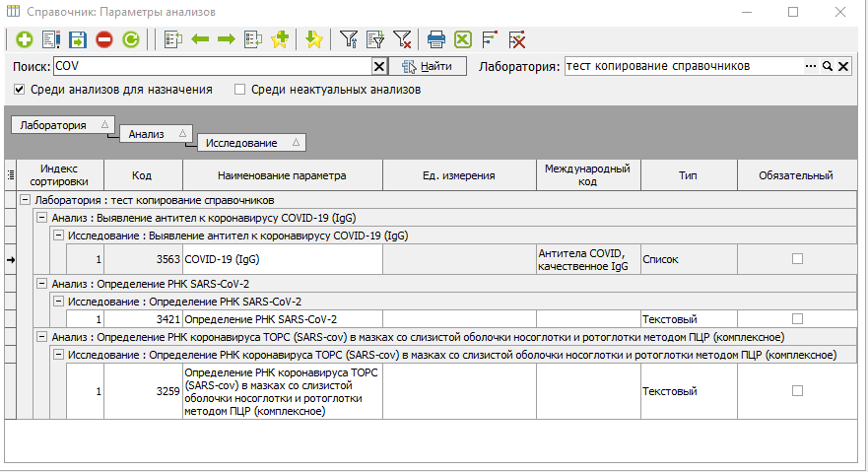Screen dimensions: 868x472
Task: Collapse 'Анализ : Определение РНК SARS-CoV-2' group
Action: pyautogui.click(x=41, y=285)
